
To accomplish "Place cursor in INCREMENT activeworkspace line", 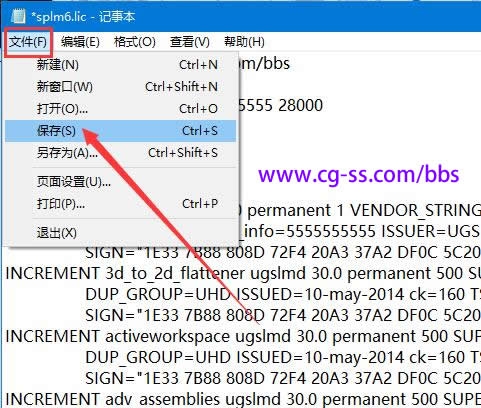I will pos(243,336).
